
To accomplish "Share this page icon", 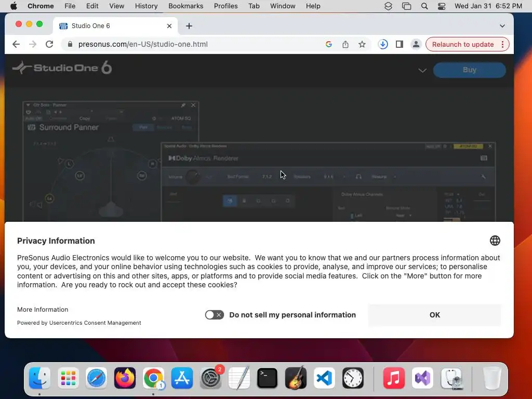I will 345,44.
